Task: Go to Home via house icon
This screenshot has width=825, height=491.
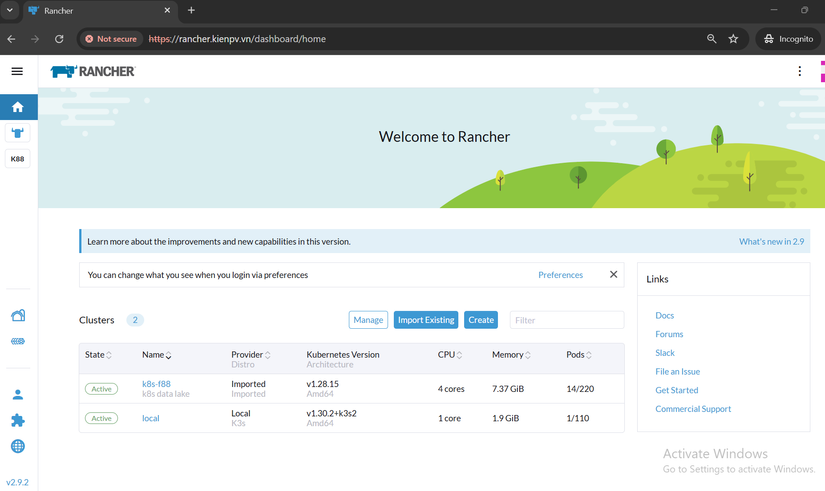Action: point(18,107)
